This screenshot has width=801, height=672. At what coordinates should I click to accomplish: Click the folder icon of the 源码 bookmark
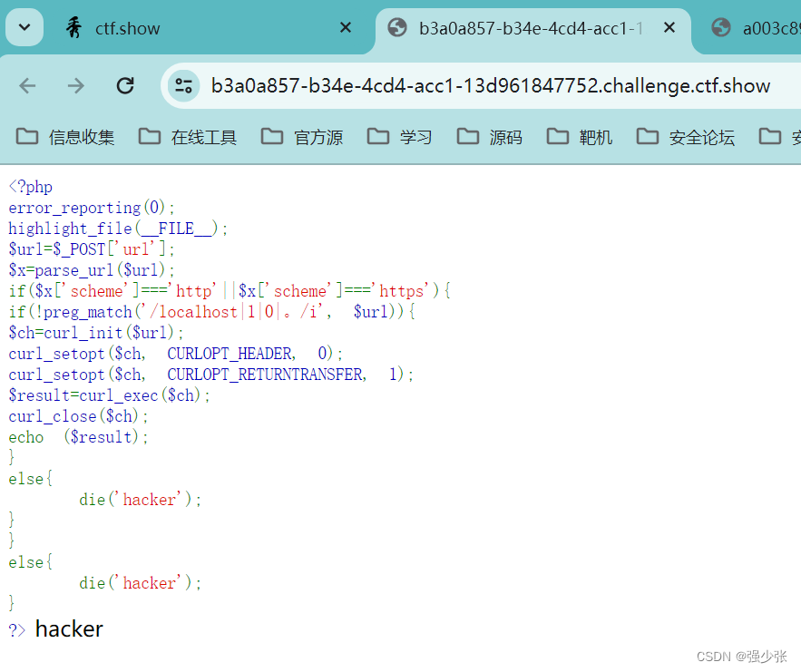(x=468, y=136)
